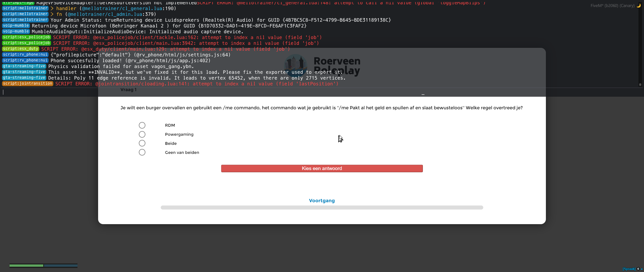Select the RDM radio button
644x272 pixels.
(x=142, y=125)
